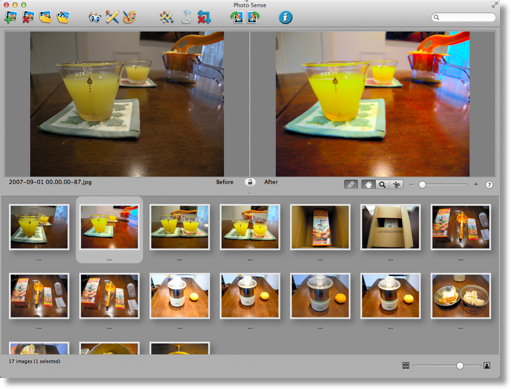Viewport: 511px width, 389px height.
Task: Rotate the photo right using green arrow icon
Action: tap(253, 17)
